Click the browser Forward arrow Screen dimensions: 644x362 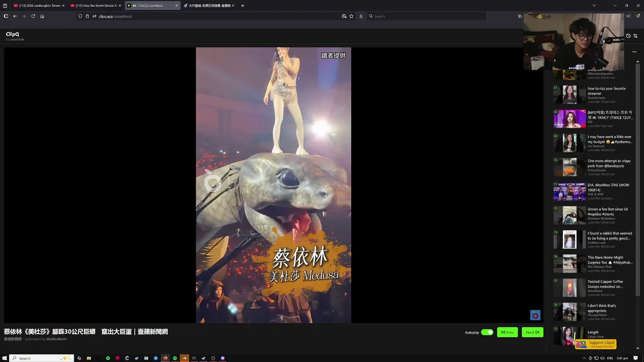pyautogui.click(x=24, y=16)
